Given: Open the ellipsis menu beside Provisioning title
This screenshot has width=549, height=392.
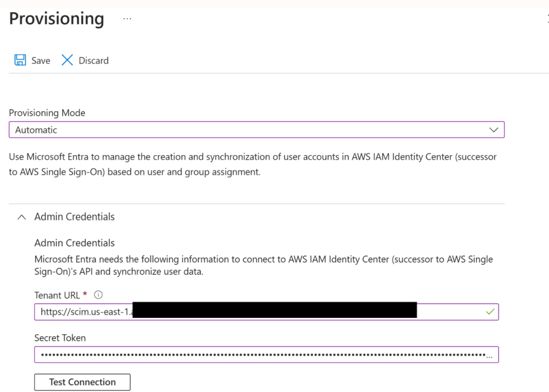Looking at the screenshot, I should point(127,19).
